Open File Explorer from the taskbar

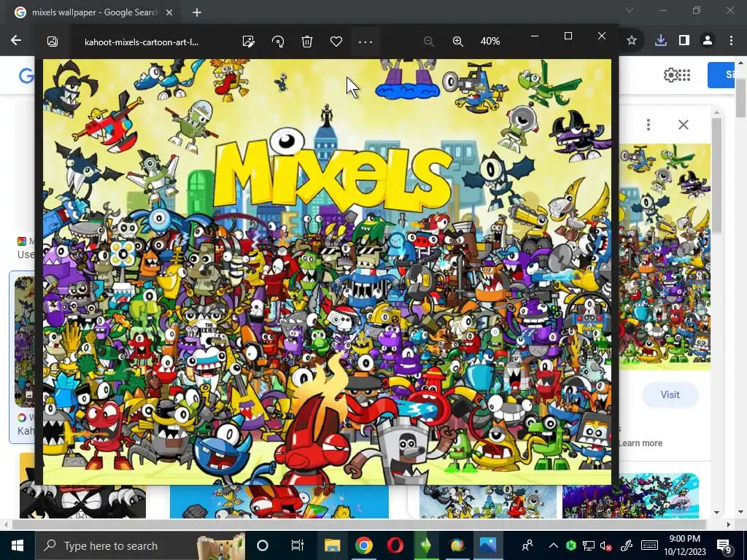pos(332,545)
